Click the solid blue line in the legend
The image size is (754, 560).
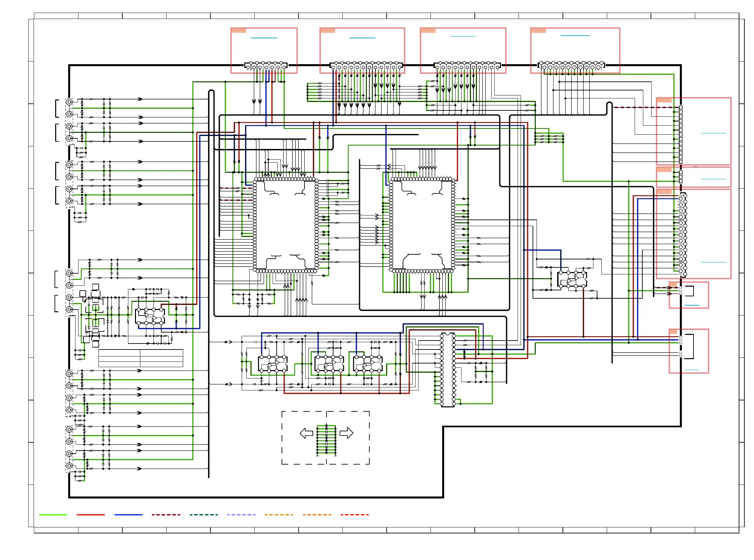pos(128,514)
